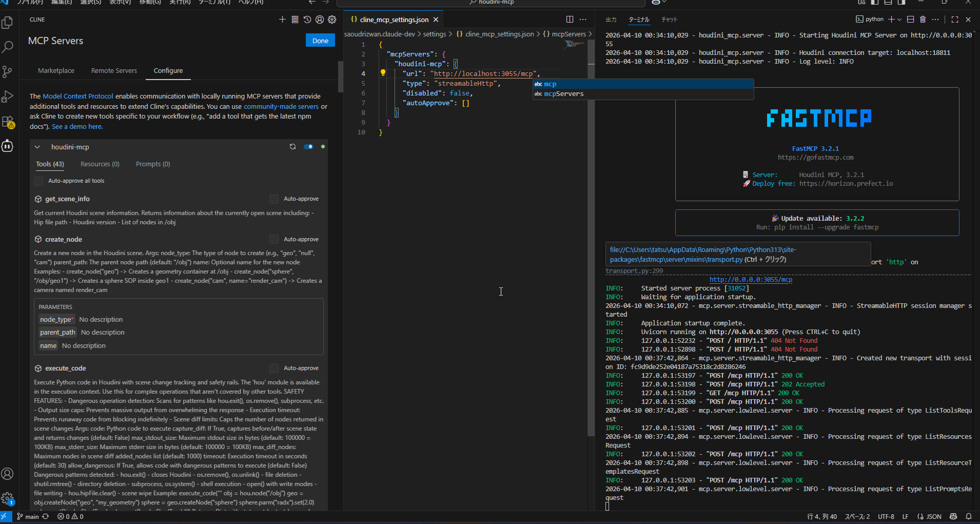Image resolution: width=980 pixels, height=524 pixels.
Task: Enable Auto-approve for get_scene_info
Action: coord(274,199)
